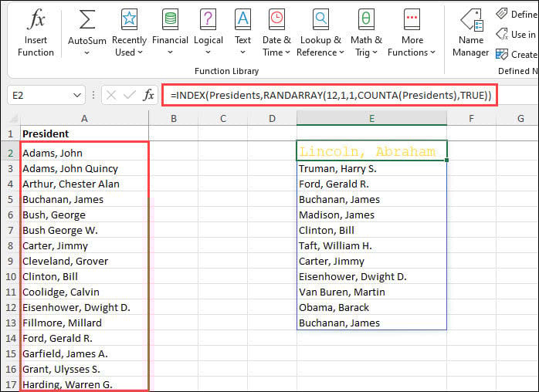Select column A header

[84, 119]
